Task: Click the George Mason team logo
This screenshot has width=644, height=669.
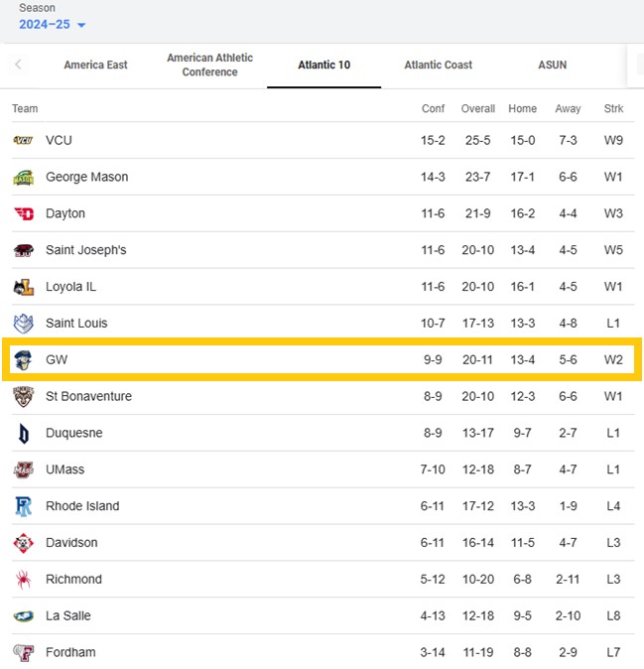Action: point(24,178)
